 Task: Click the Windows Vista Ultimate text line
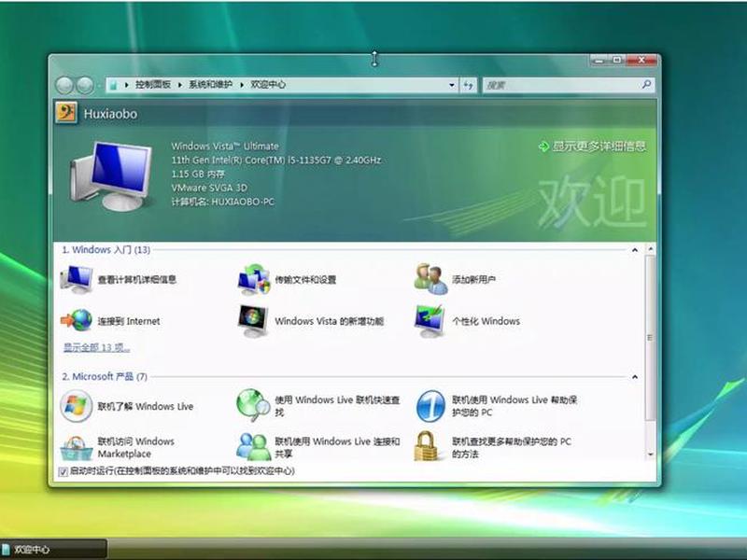225,147
